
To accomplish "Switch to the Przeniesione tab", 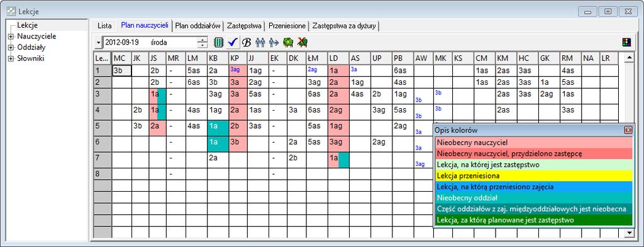I will pyautogui.click(x=287, y=25).
